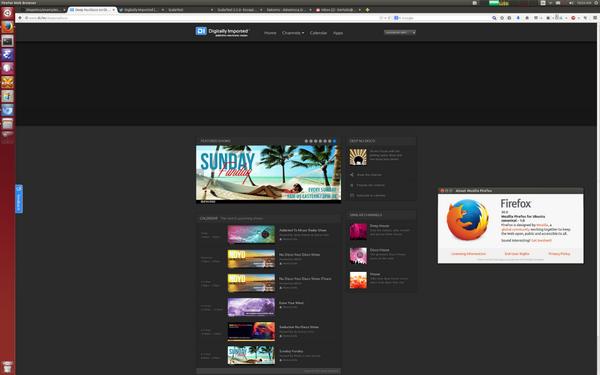Viewport: 600px width, 375px height.
Task: Click the Sunday Funday calendar thumbnail
Action: pos(251,355)
